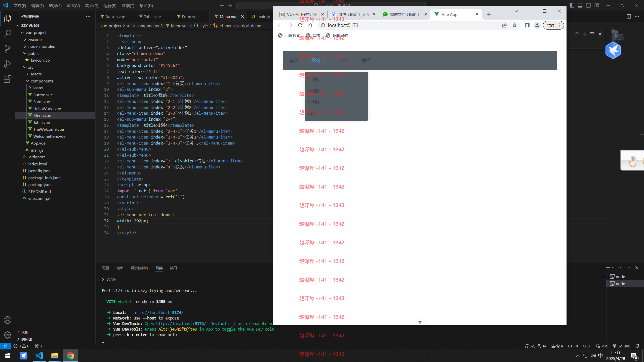Click the VS Code go forward arrow
The height and width of the screenshot is (362, 644).
click(x=230, y=5)
